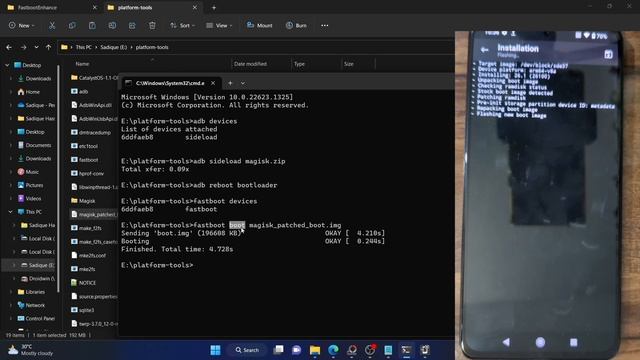Go up one folder with the up arrow

pos(48,47)
